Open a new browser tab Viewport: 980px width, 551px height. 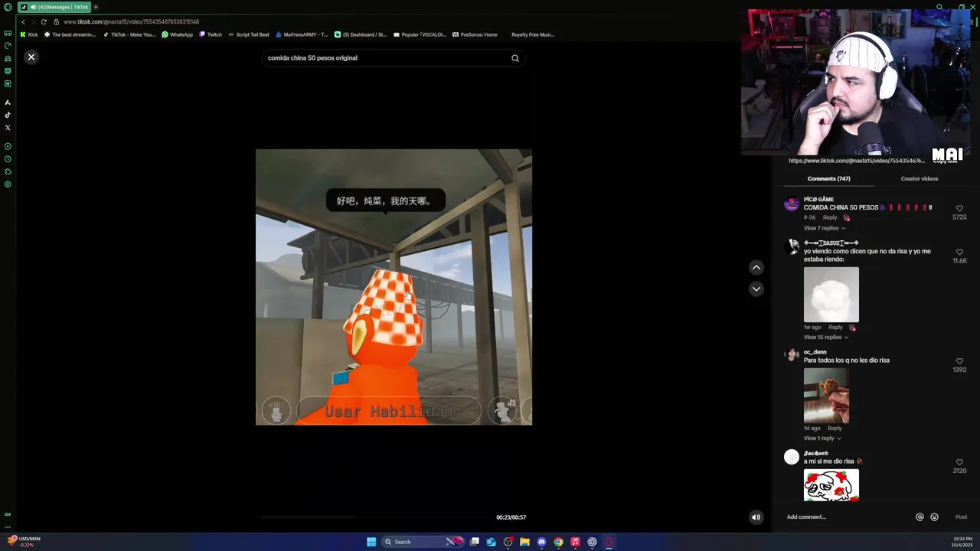[x=96, y=7]
